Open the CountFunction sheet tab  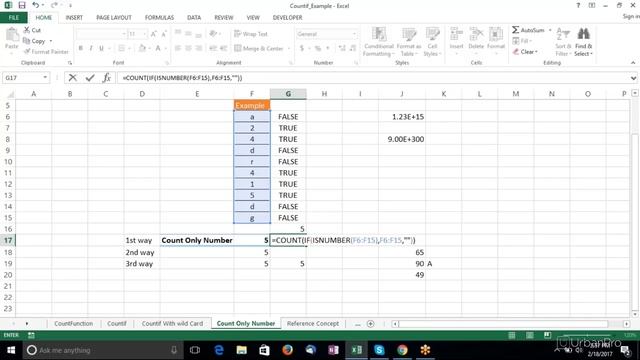pos(73,324)
